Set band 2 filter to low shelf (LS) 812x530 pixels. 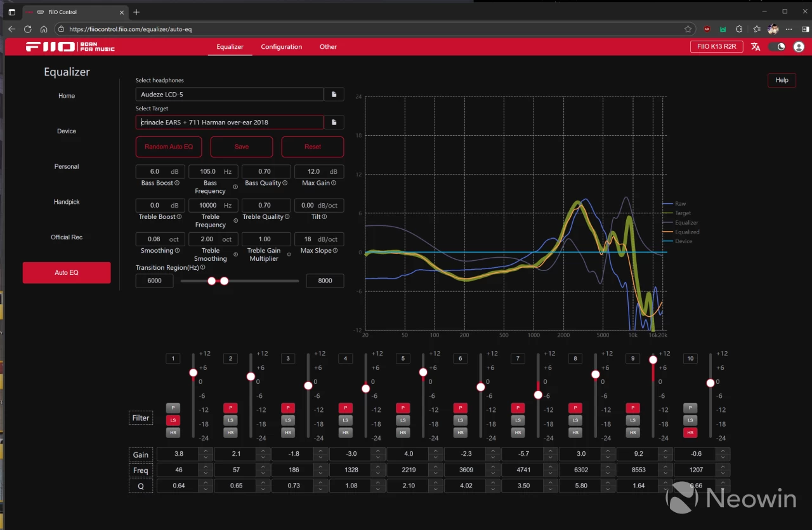pyautogui.click(x=230, y=420)
